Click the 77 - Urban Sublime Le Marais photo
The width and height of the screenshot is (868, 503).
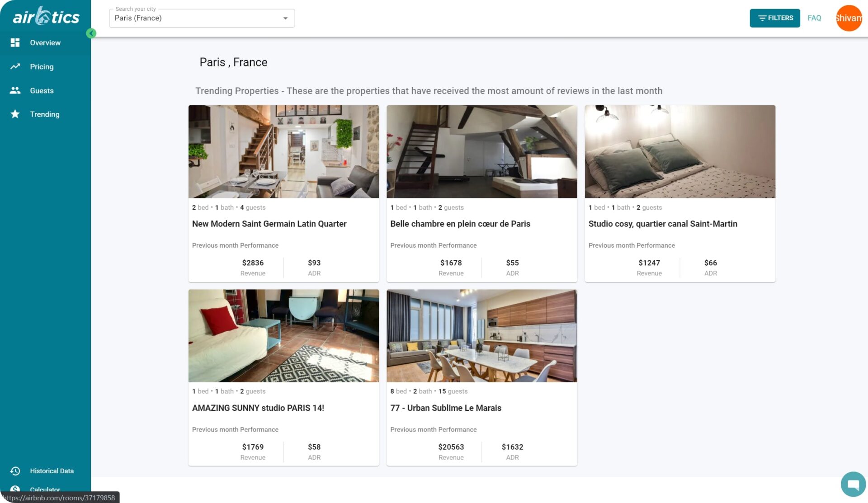tap(481, 336)
